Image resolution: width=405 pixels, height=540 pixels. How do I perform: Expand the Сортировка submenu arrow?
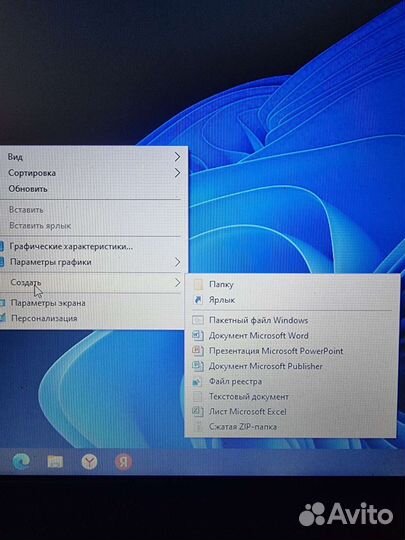click(x=177, y=173)
